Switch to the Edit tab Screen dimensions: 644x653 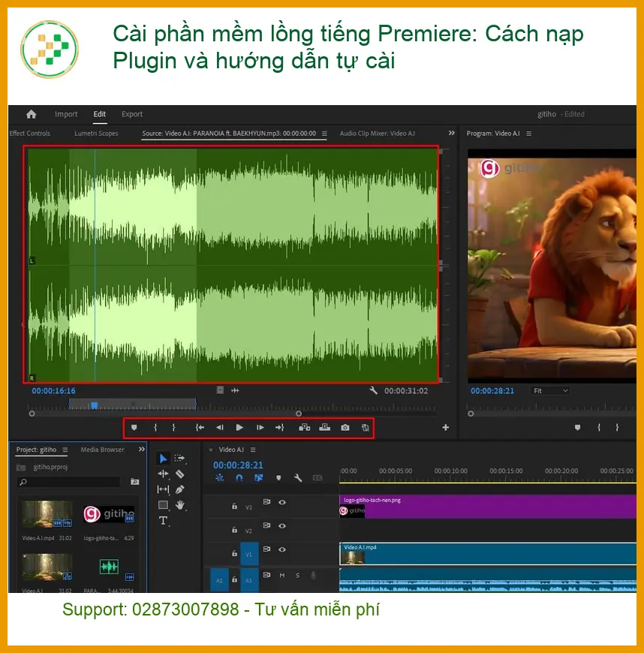tap(100, 114)
